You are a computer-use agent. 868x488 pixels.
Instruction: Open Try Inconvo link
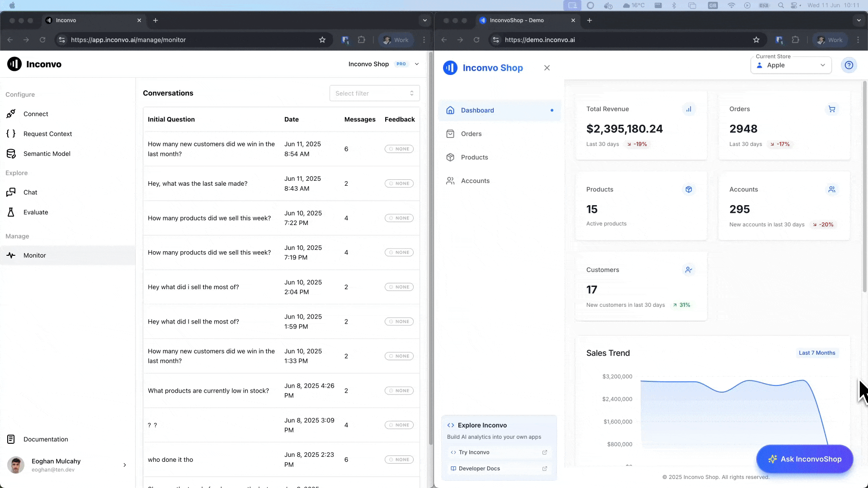[x=499, y=452]
